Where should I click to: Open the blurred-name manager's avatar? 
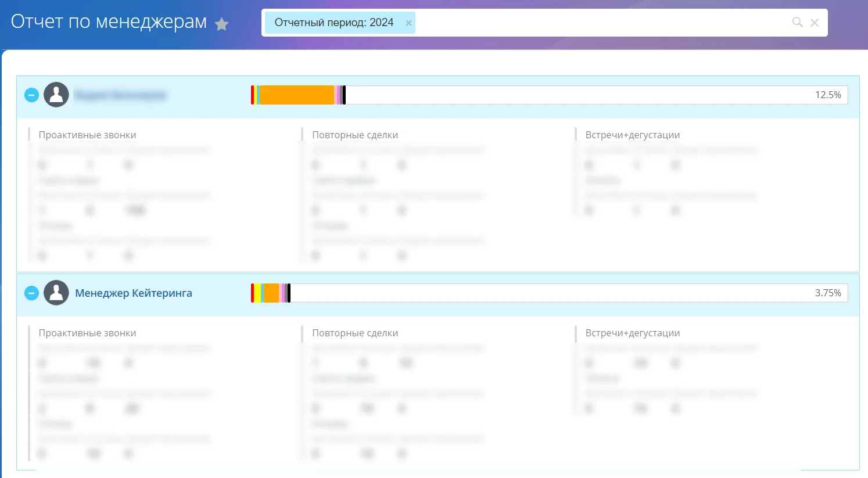[x=56, y=95]
